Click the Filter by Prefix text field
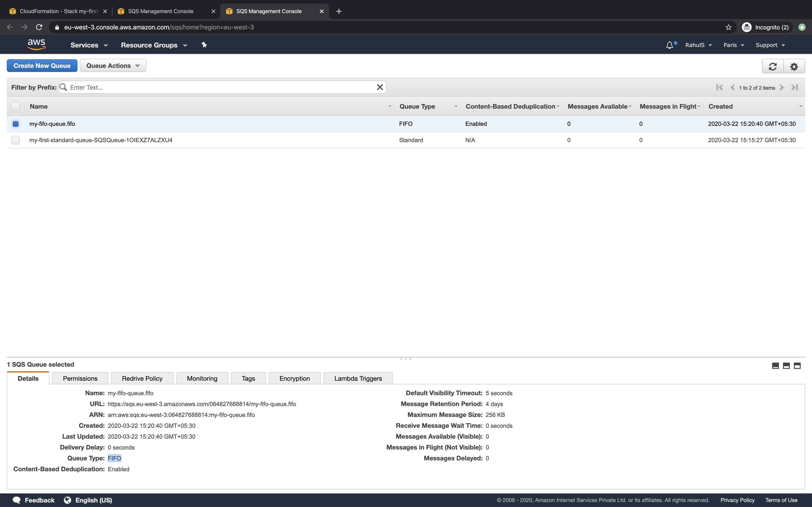 tap(221, 88)
